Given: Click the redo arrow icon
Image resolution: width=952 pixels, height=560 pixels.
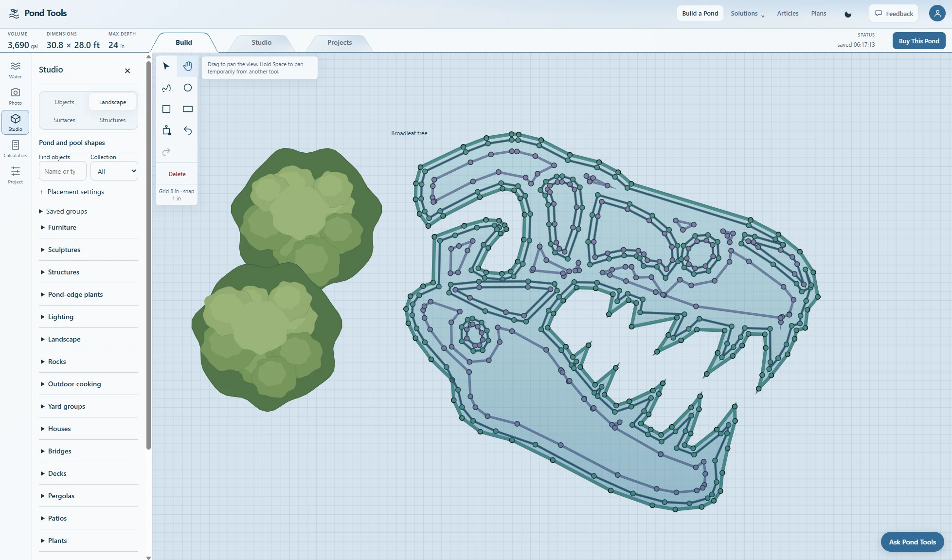Looking at the screenshot, I should pos(166,152).
